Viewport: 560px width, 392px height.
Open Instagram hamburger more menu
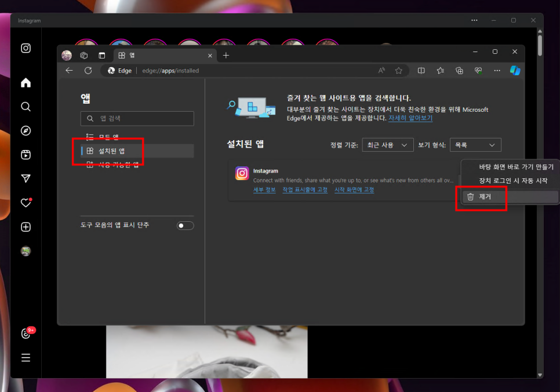point(26,357)
